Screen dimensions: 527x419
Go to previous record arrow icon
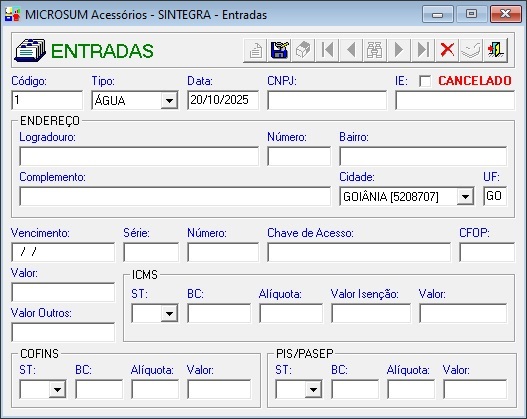point(351,50)
